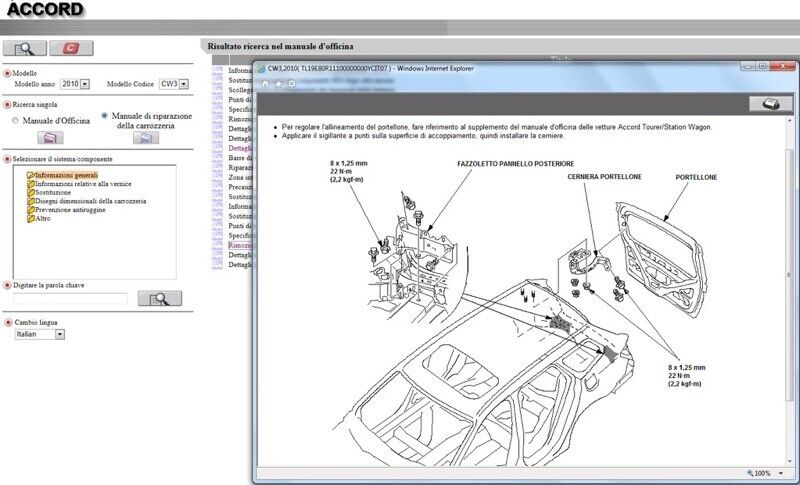Click the FAZZOLETTO PANNELLO POSTERIORE label
The image size is (800, 485).
(515, 164)
